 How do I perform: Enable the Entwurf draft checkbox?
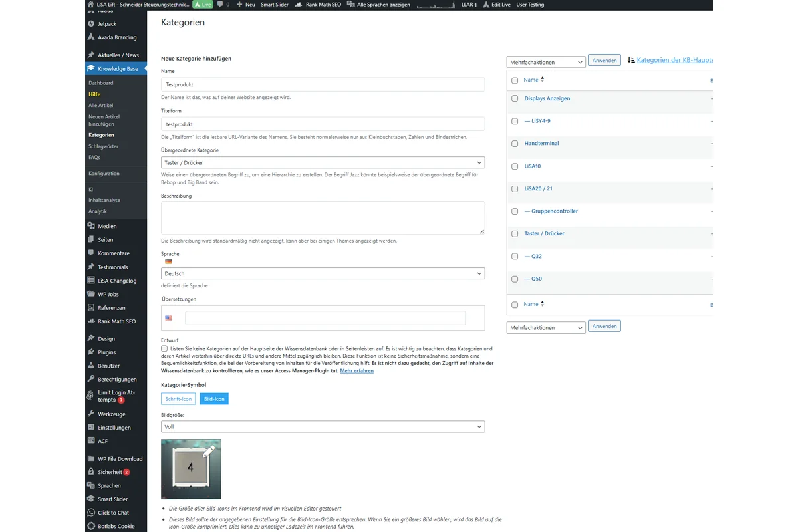tap(164, 348)
